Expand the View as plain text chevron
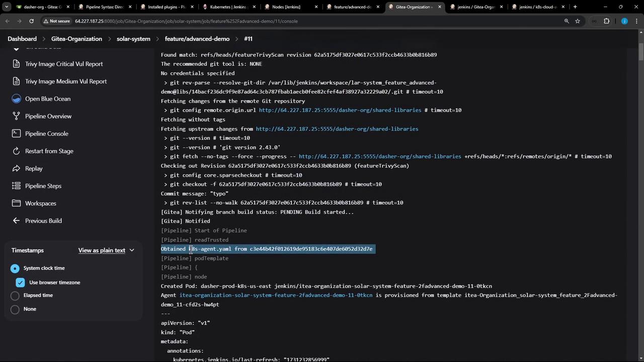This screenshot has height=362, width=644. coord(132,250)
